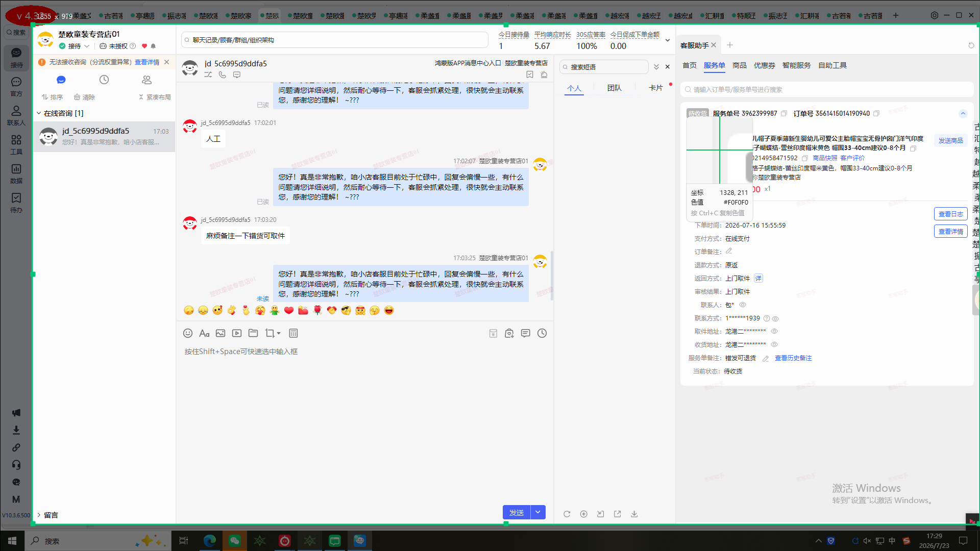Viewport: 980px width, 551px height.
Task: Open 查看详情 link in the warning banner
Action: (x=147, y=62)
